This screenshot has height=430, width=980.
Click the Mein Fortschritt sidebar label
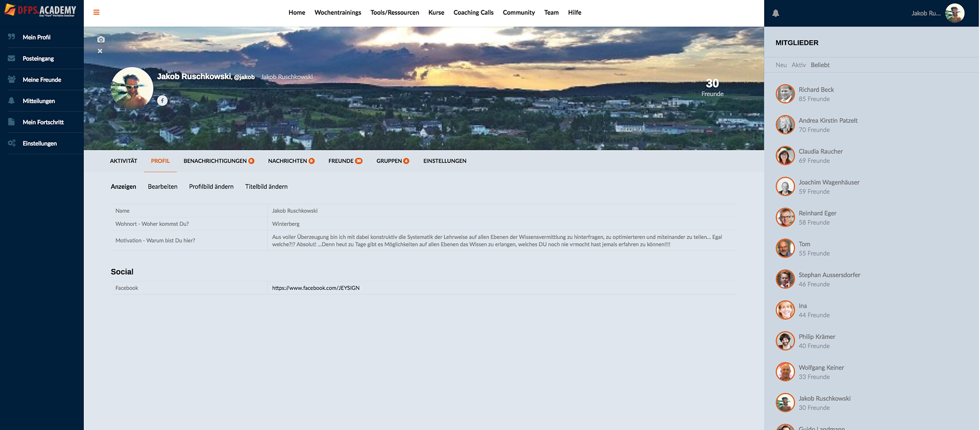point(43,122)
